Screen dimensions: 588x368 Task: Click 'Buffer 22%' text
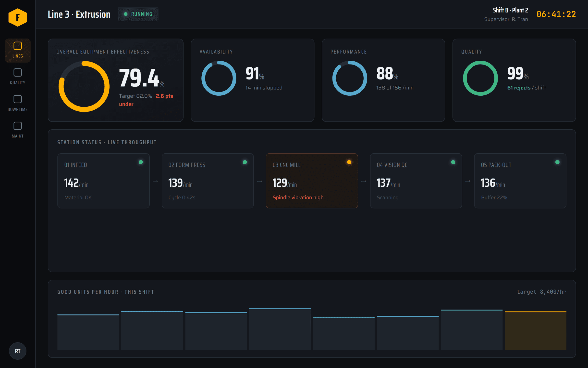click(x=494, y=197)
